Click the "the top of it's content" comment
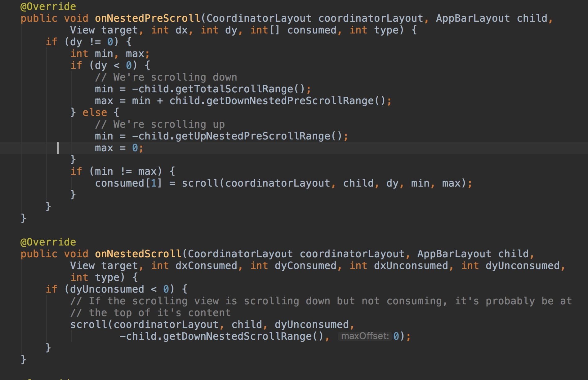 pyautogui.click(x=150, y=313)
